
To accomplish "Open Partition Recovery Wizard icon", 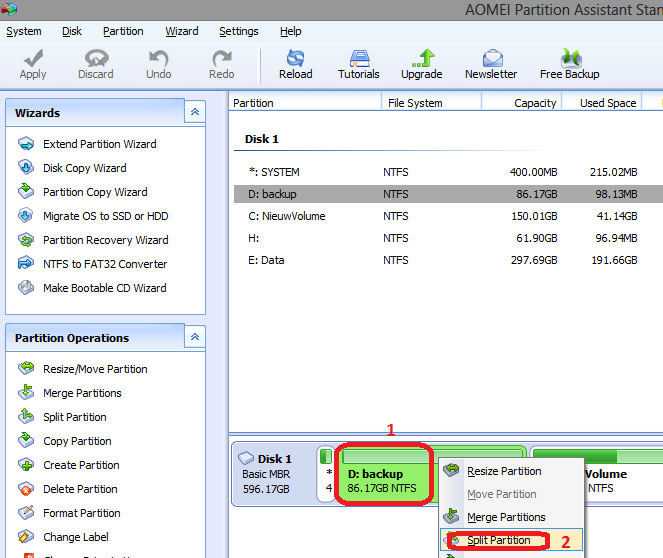I will point(26,240).
